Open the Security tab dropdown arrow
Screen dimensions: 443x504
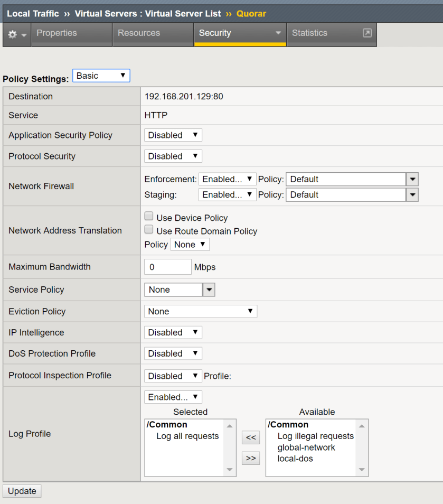[278, 33]
